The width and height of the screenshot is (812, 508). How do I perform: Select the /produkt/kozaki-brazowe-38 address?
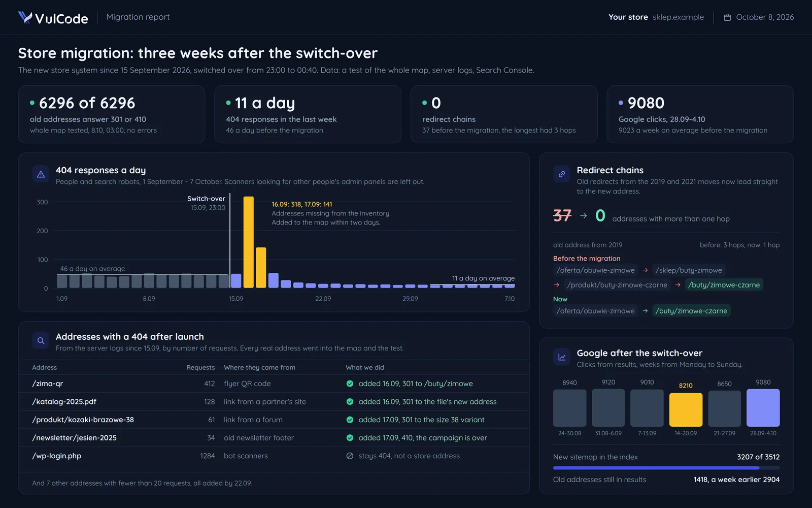point(83,420)
